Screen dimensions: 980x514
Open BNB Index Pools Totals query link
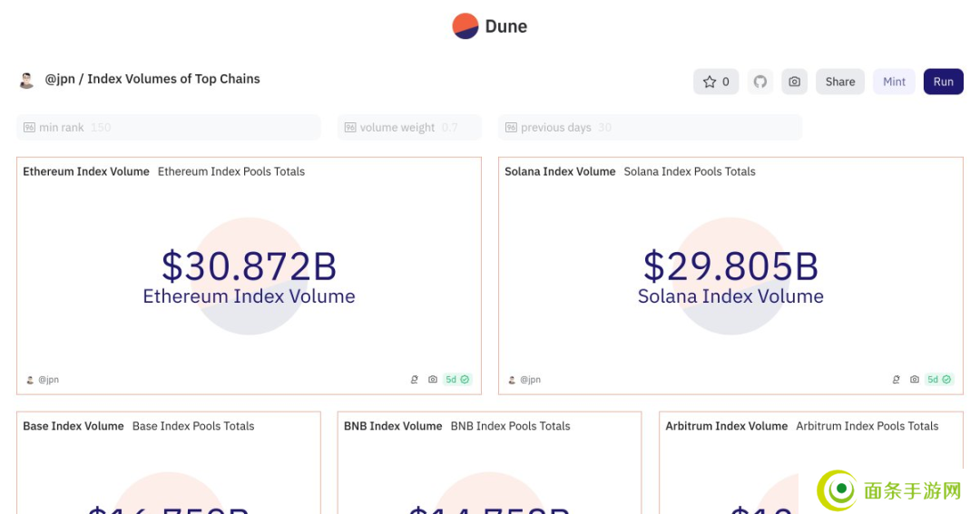[x=510, y=427]
